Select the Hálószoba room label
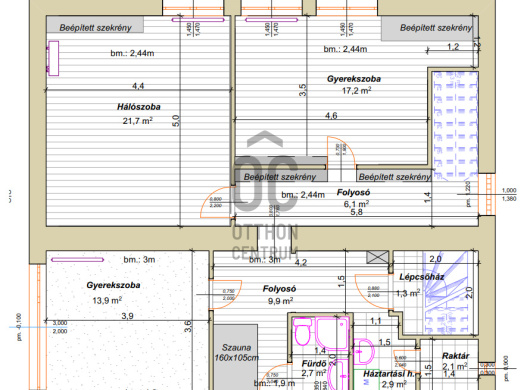This screenshot has width=530, height=390. point(139,107)
